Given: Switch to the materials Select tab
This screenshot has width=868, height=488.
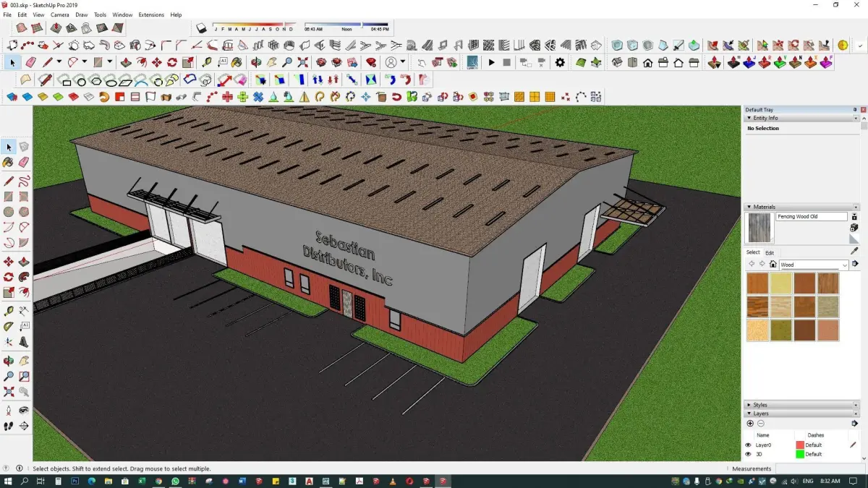Looking at the screenshot, I should click(753, 252).
